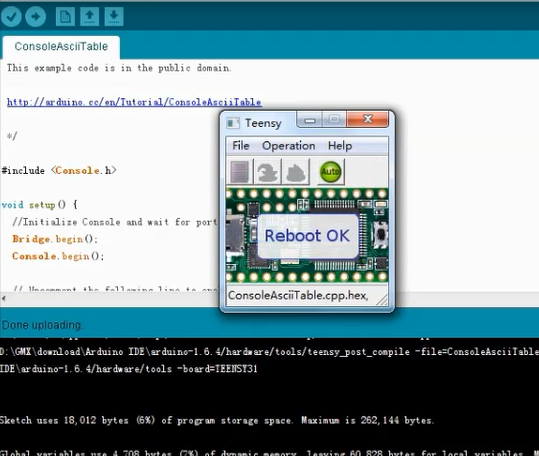Close the Teensy loader window
The height and width of the screenshot is (456, 539).
[x=367, y=119]
